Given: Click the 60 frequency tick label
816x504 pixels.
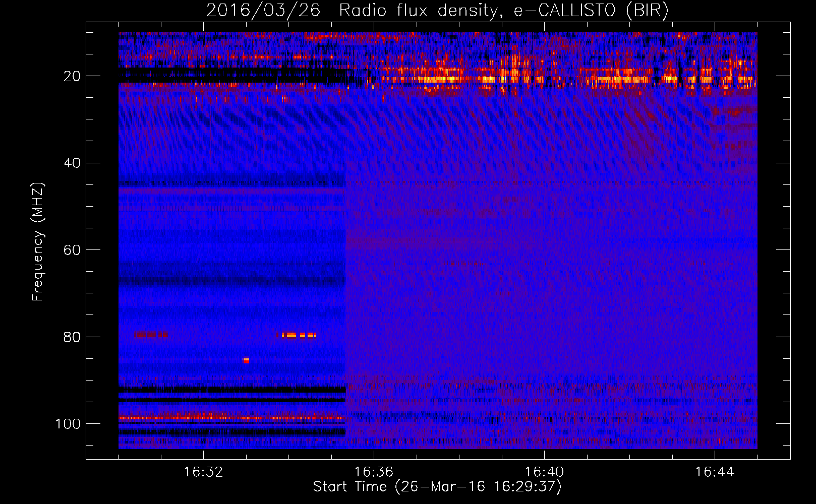Looking at the screenshot, I should pyautogui.click(x=72, y=250).
